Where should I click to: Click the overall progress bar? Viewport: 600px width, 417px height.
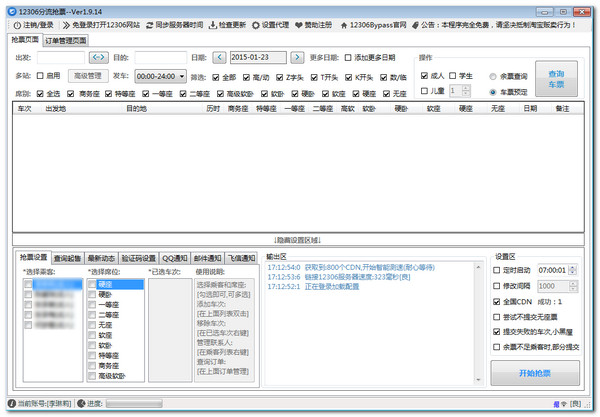click(134, 404)
